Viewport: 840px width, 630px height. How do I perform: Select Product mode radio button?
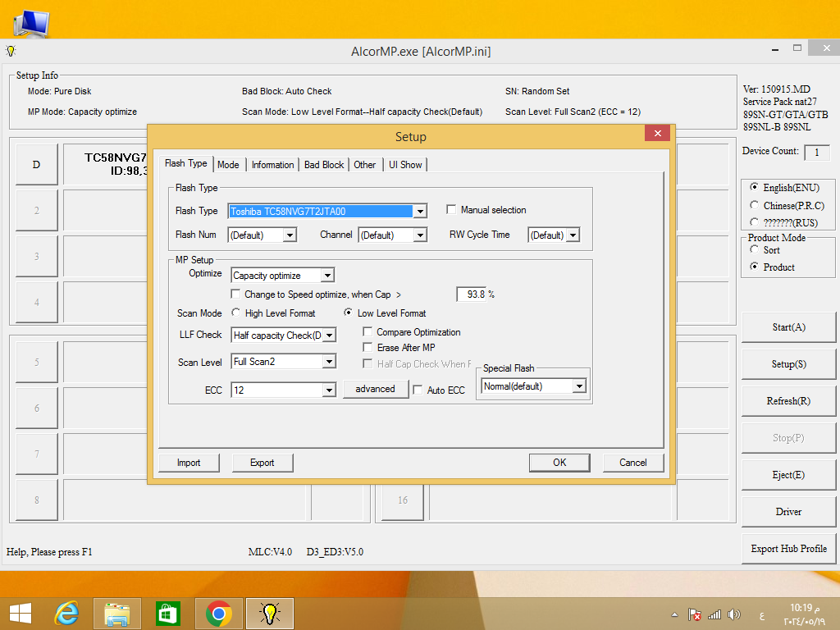pos(755,267)
